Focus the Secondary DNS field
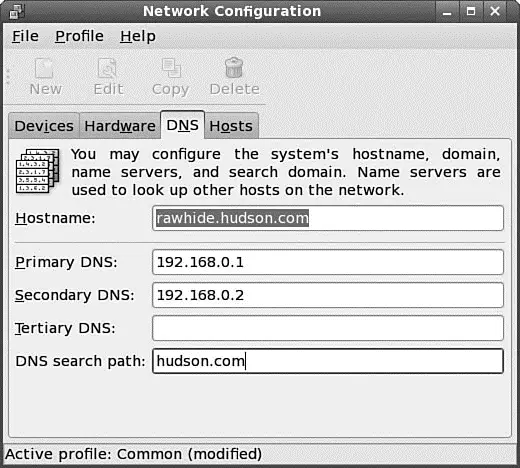Screen dimensions: 520x468 [x=328, y=295]
